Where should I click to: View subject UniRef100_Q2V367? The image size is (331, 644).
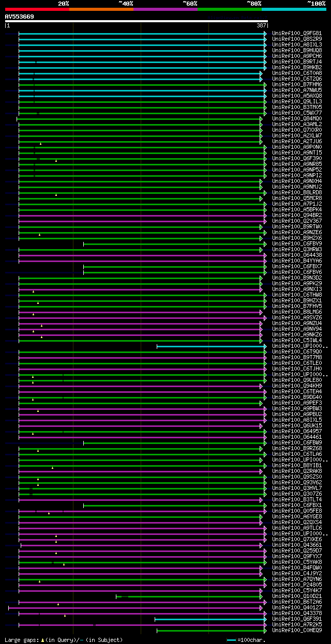click(x=297, y=221)
